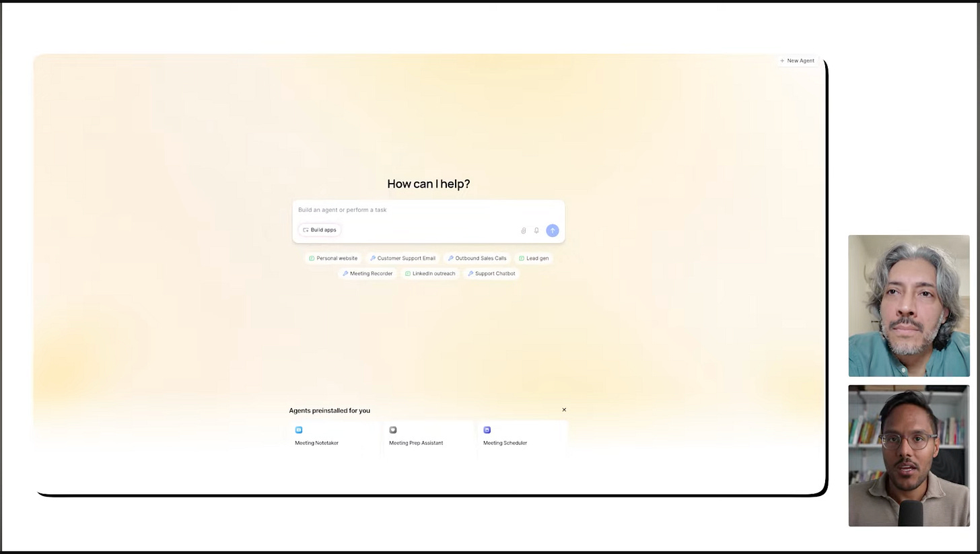Open the Meeting Scheduler agent card

[523, 439]
